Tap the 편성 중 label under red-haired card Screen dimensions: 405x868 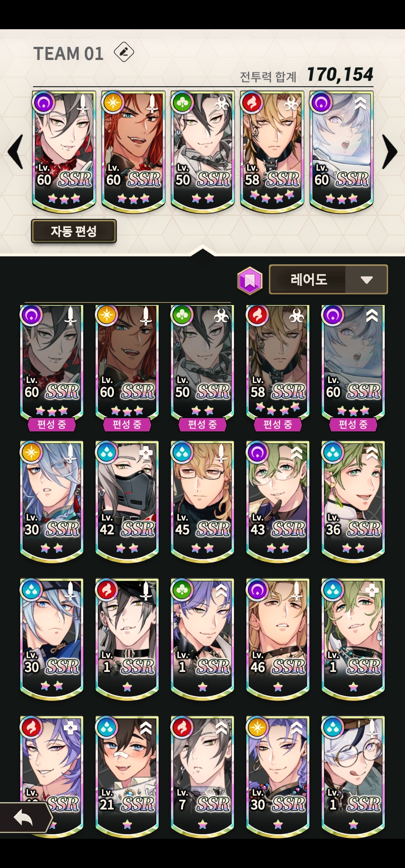(x=127, y=424)
